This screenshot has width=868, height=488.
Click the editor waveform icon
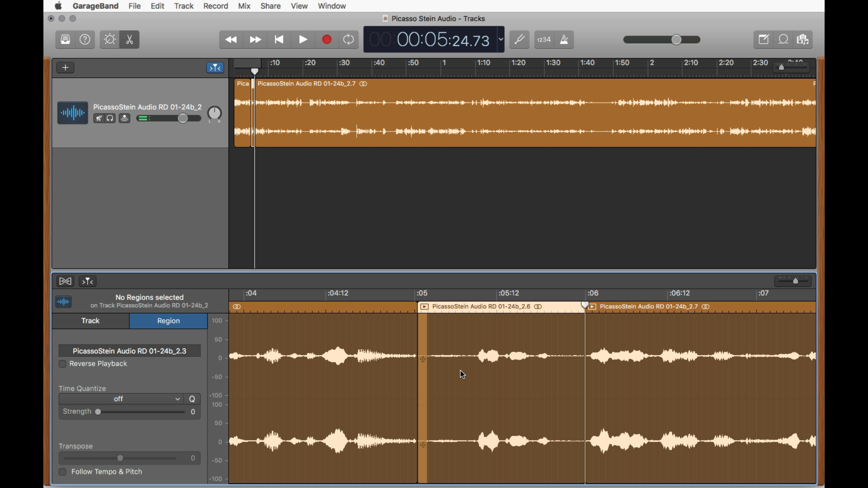pyautogui.click(x=64, y=301)
